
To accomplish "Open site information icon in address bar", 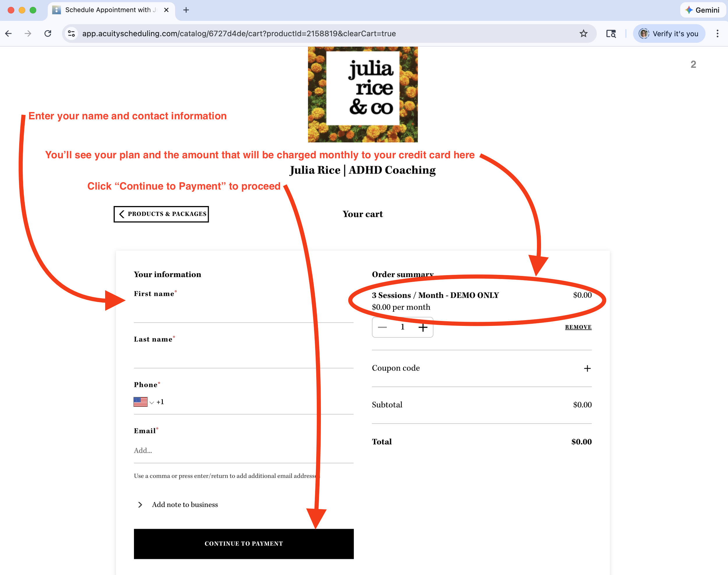I will tap(71, 33).
